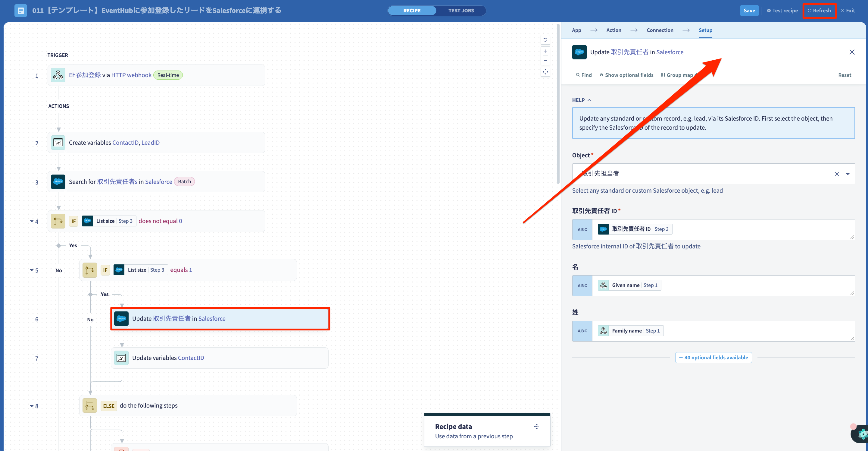Select the Setup step tab
The image size is (868, 451).
pos(705,30)
